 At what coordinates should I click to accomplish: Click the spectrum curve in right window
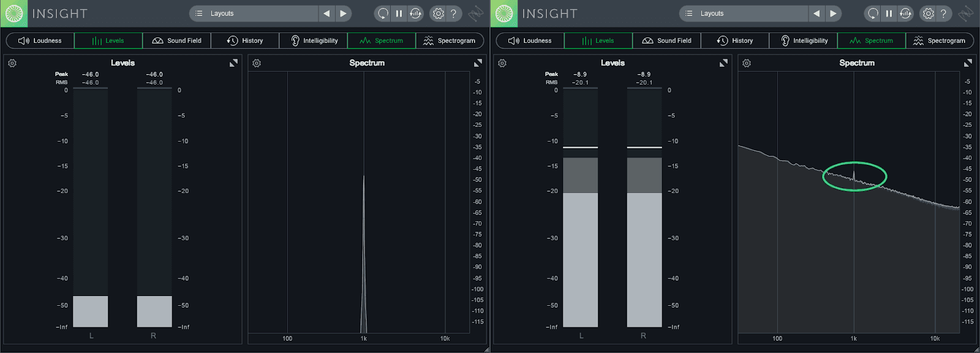coord(849,178)
